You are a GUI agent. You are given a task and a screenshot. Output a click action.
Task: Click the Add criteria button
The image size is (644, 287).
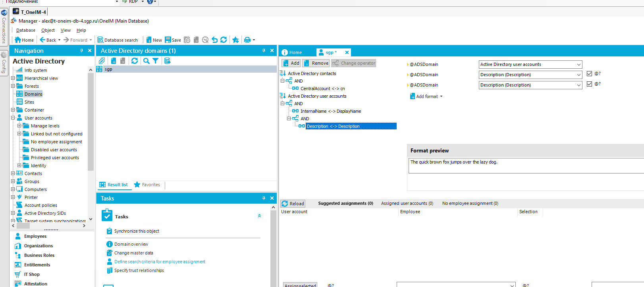click(291, 63)
